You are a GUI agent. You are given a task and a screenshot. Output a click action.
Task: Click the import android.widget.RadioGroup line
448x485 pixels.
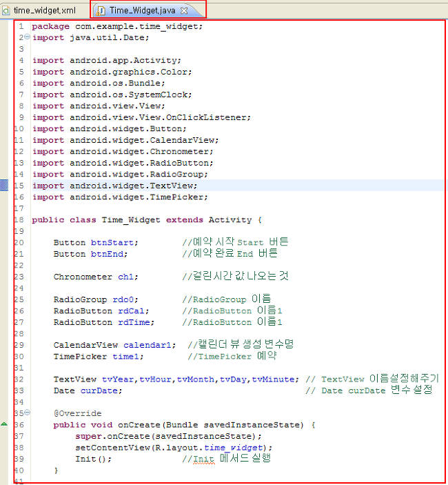[120, 175]
